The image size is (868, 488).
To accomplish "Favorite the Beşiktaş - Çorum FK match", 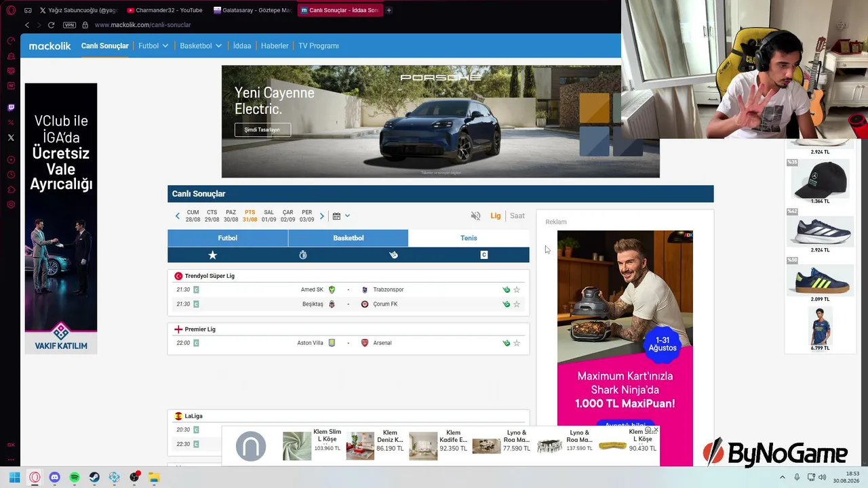I will coord(517,304).
